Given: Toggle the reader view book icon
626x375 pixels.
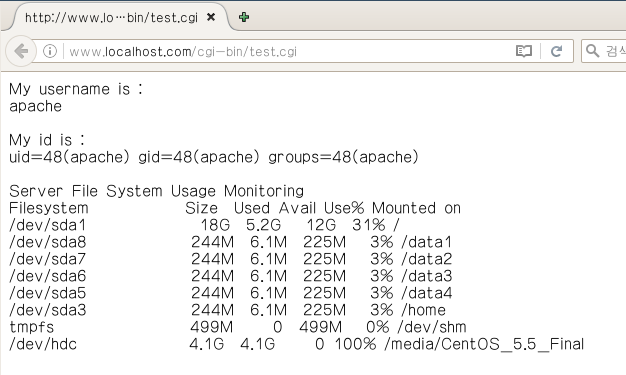Looking at the screenshot, I should click(524, 51).
